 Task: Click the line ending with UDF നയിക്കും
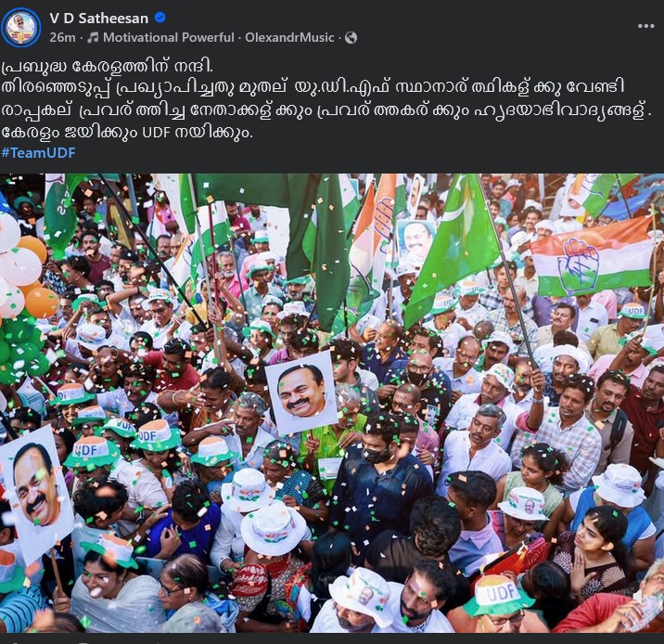coord(127,133)
